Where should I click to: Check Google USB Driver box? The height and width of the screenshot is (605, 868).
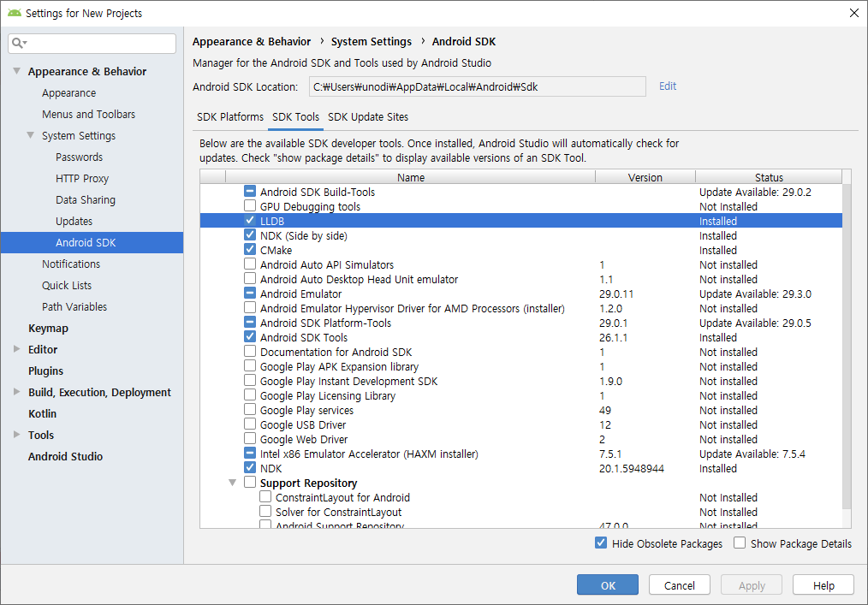tap(250, 424)
